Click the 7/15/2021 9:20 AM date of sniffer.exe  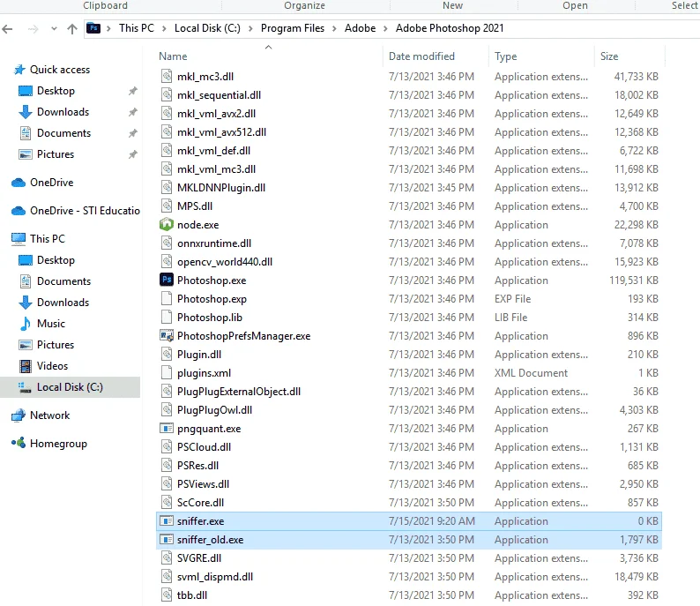[x=431, y=521]
